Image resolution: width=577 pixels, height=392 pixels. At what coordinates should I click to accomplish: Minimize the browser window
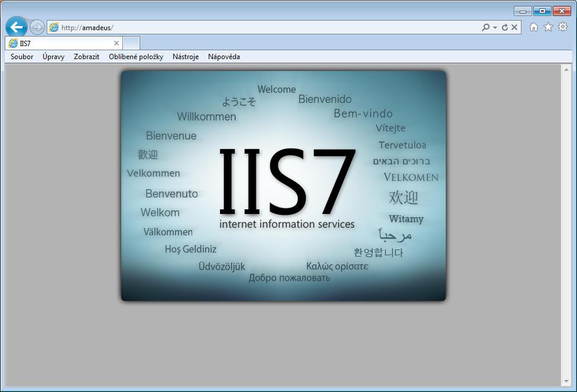click(523, 11)
